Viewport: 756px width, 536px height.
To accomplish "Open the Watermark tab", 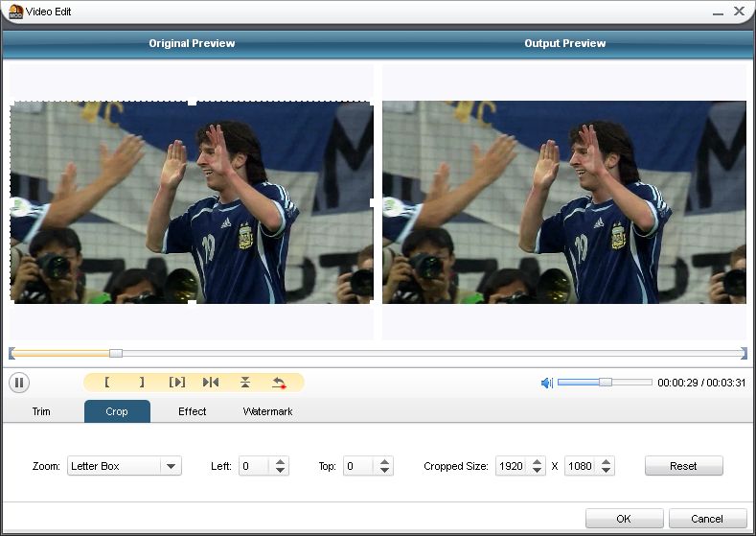I will (x=267, y=411).
